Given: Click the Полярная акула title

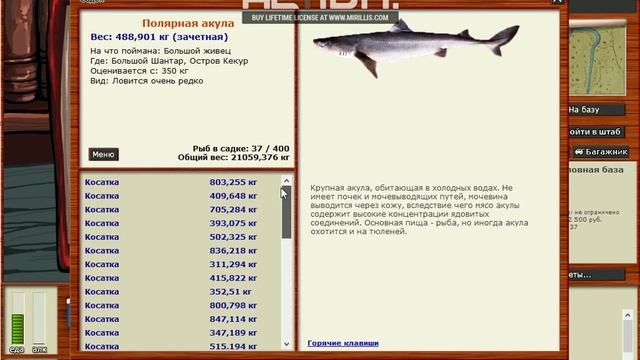Looking at the screenshot, I should [x=188, y=23].
